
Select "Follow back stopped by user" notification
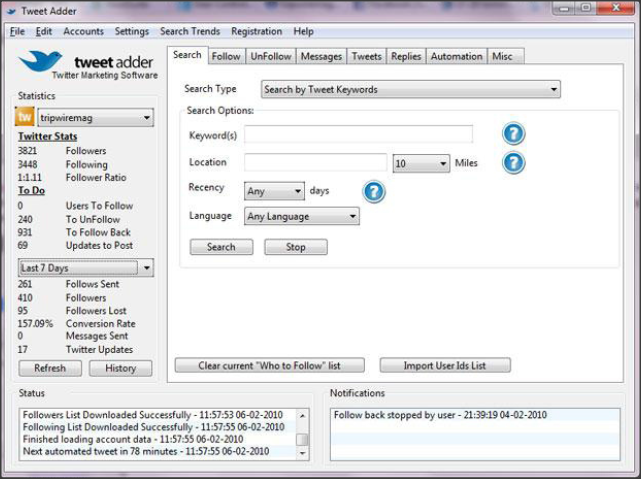475,415
